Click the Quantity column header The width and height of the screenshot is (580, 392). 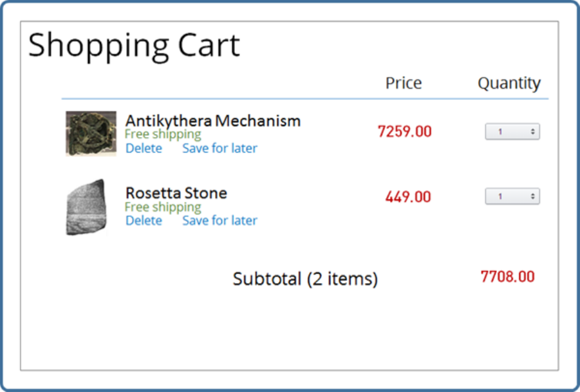pyautogui.click(x=509, y=83)
